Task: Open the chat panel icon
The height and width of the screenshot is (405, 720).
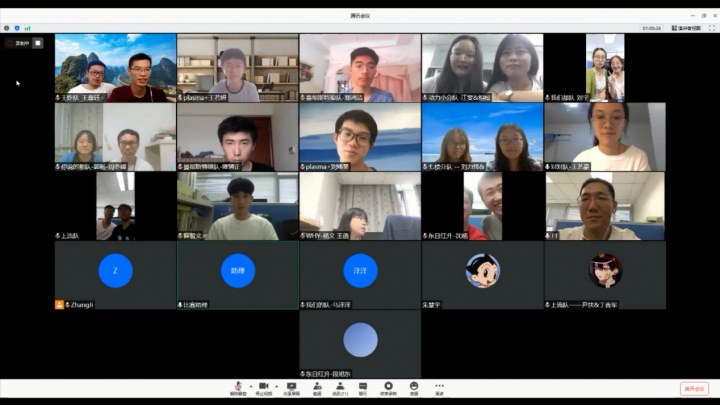Action: click(363, 386)
